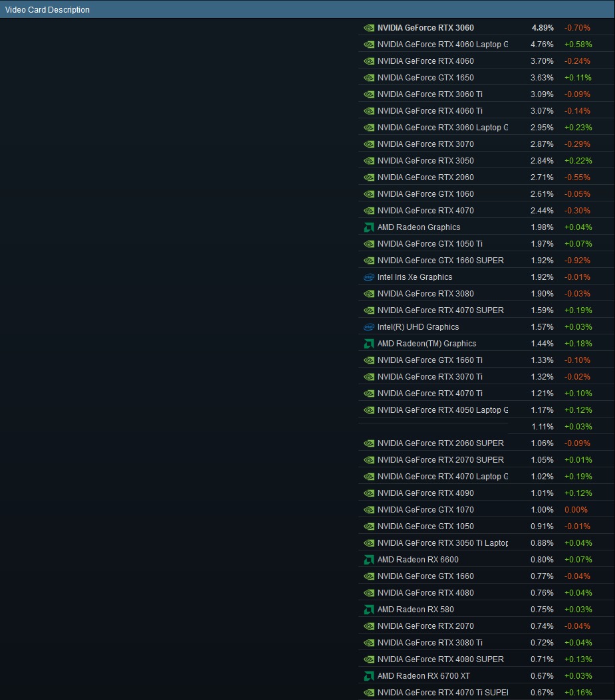The image size is (615, 700).
Task: Select the NVIDIA GeForce RTX 3070 Ti label
Action: (430, 377)
